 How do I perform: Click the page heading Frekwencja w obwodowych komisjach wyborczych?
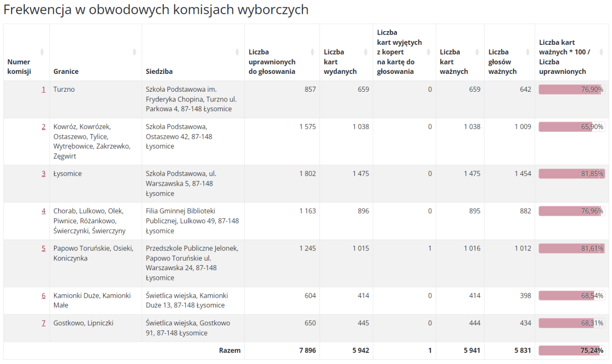tap(156, 10)
